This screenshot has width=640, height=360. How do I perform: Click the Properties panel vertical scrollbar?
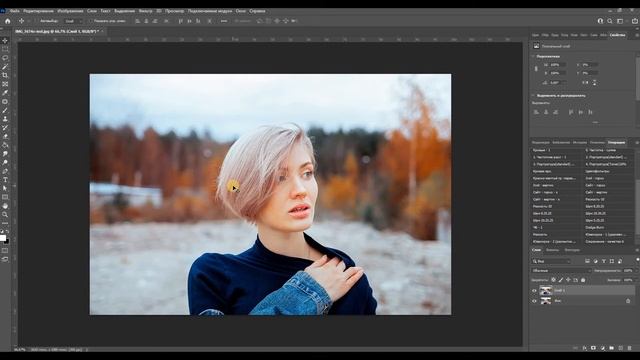pyautogui.click(x=638, y=78)
